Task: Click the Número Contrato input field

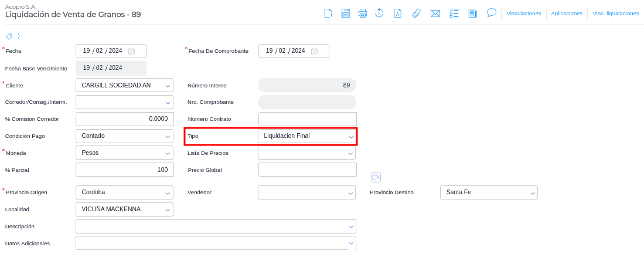Action: click(x=307, y=119)
